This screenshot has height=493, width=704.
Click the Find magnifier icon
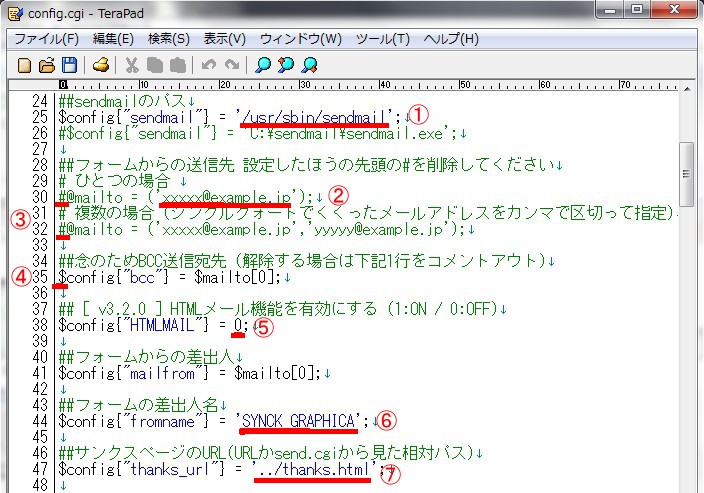263,66
